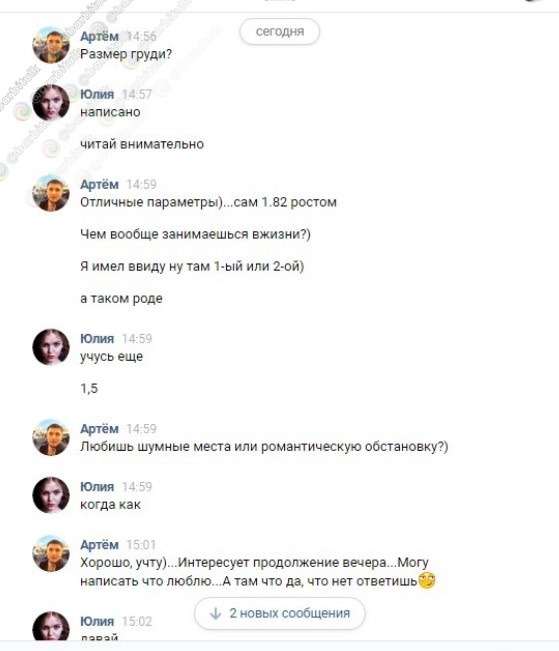Open Юлия's avatar at the 14:57 message
This screenshot has height=651, width=559.
(51, 103)
